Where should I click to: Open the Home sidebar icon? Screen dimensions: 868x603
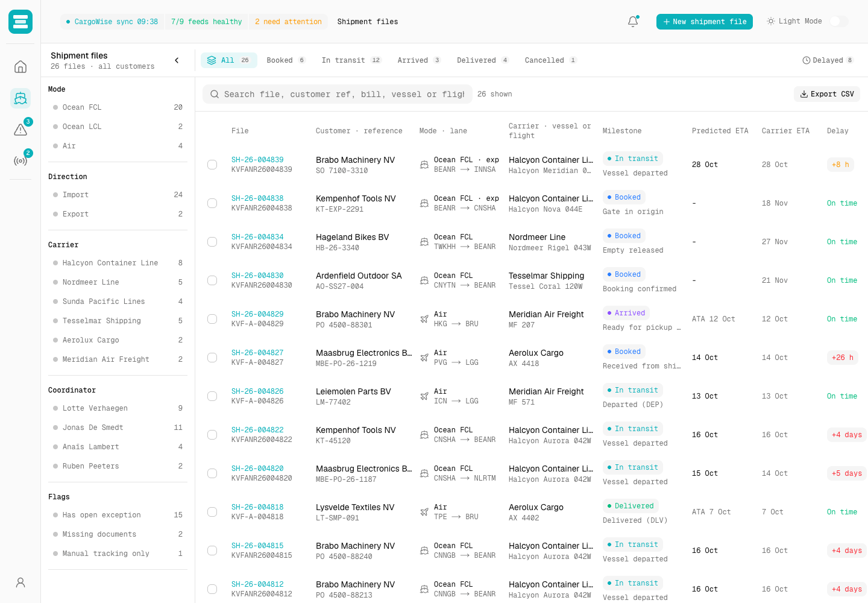click(x=20, y=66)
